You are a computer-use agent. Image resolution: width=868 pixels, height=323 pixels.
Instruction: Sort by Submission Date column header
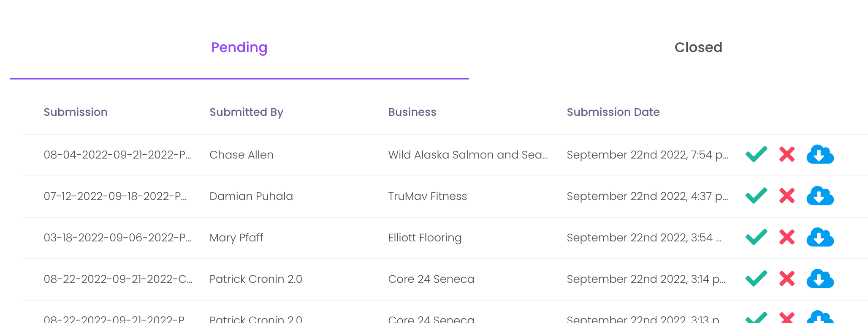coord(613,112)
